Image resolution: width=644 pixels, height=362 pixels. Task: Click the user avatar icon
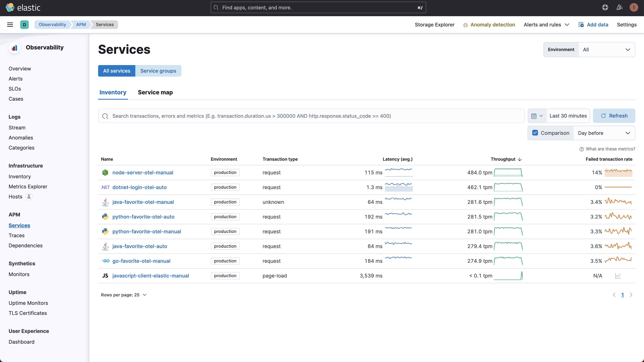coord(634,8)
